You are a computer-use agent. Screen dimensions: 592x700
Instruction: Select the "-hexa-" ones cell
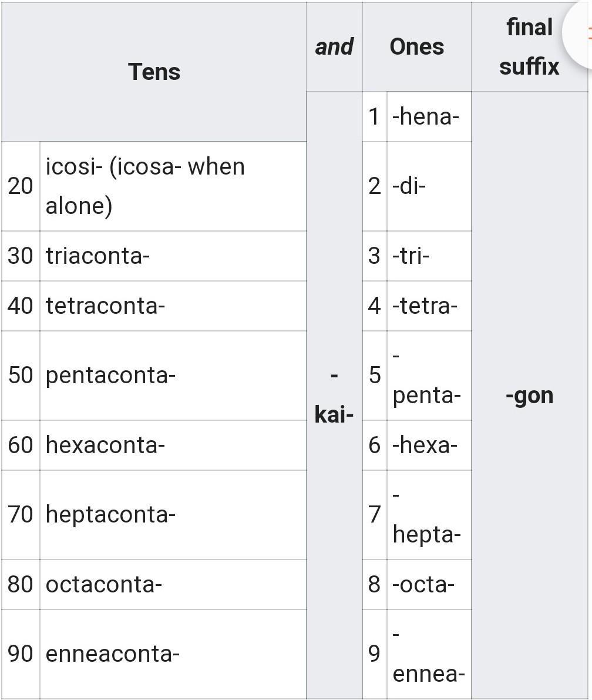click(428, 445)
